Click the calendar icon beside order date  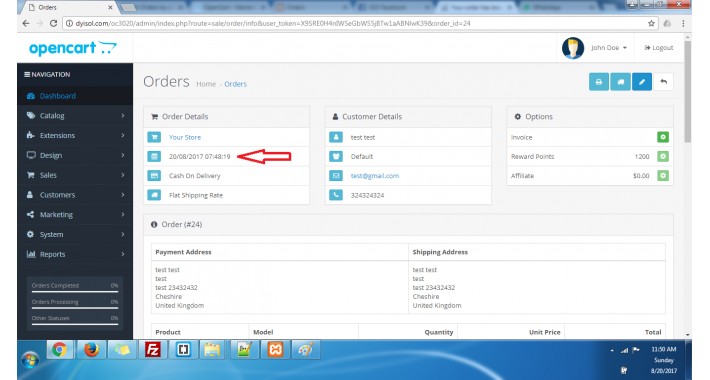point(154,156)
